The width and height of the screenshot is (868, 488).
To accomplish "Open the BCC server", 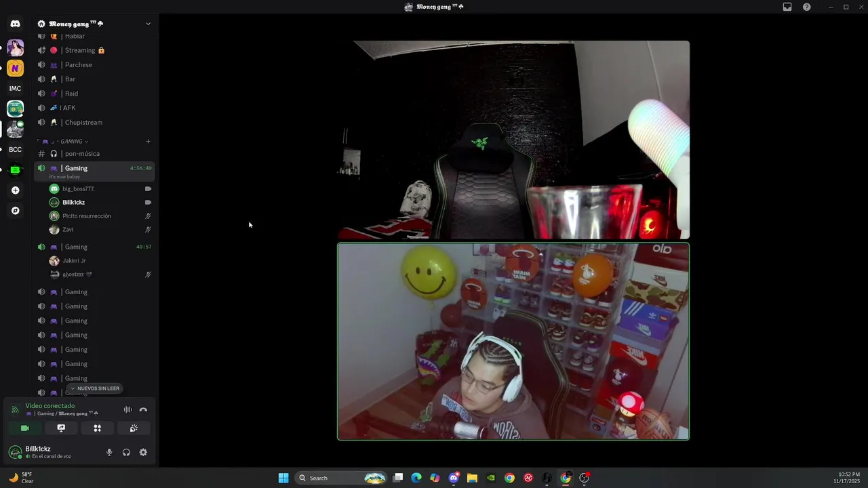I will click(15, 150).
